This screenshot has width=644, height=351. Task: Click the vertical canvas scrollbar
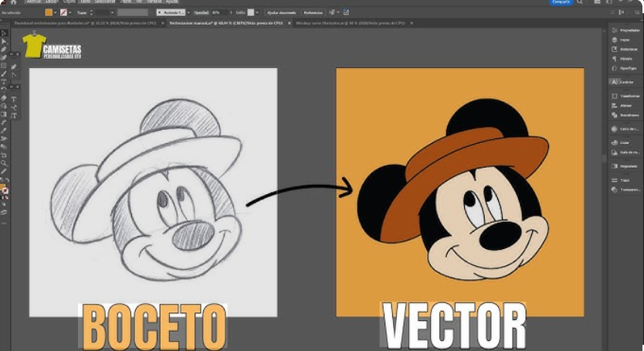604,158
